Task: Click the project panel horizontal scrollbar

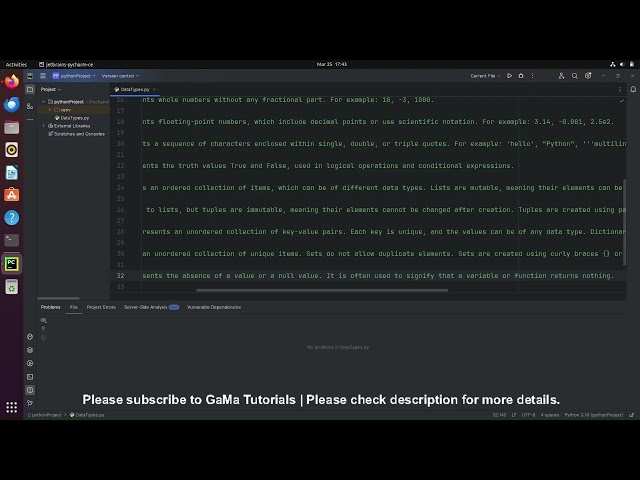Action: tap(58, 298)
